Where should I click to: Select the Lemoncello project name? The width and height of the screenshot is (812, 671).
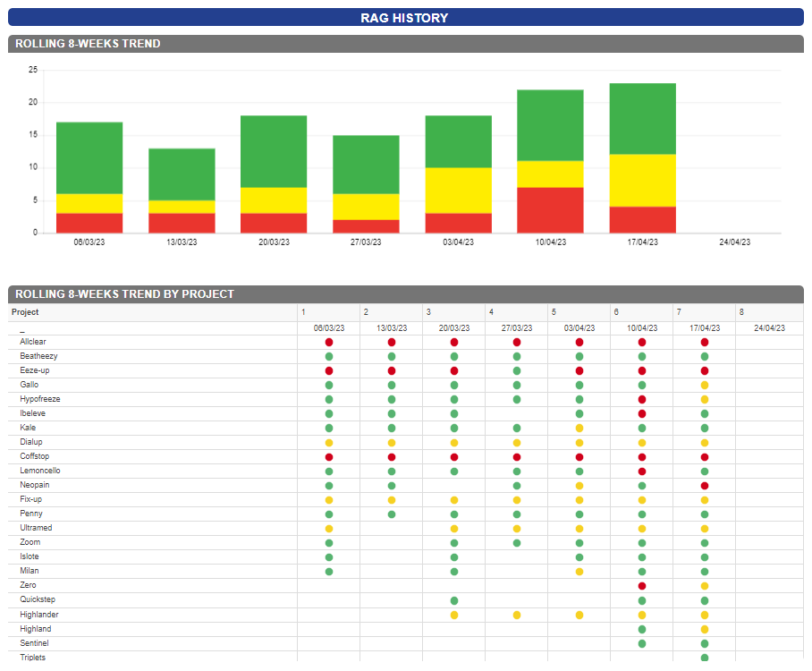coord(40,471)
